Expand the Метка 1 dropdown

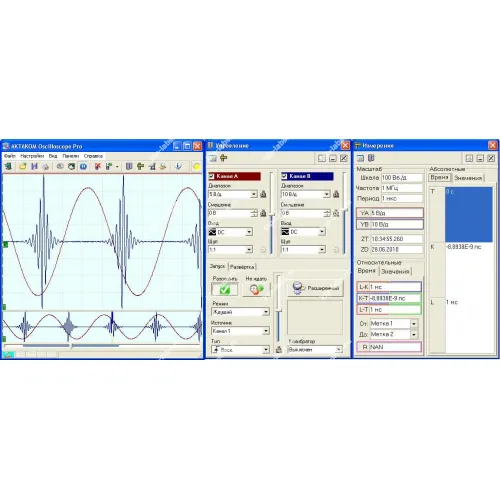(x=414, y=324)
